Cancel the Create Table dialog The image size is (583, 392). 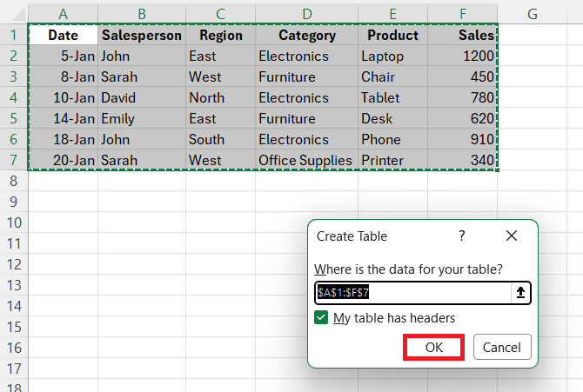pos(502,347)
